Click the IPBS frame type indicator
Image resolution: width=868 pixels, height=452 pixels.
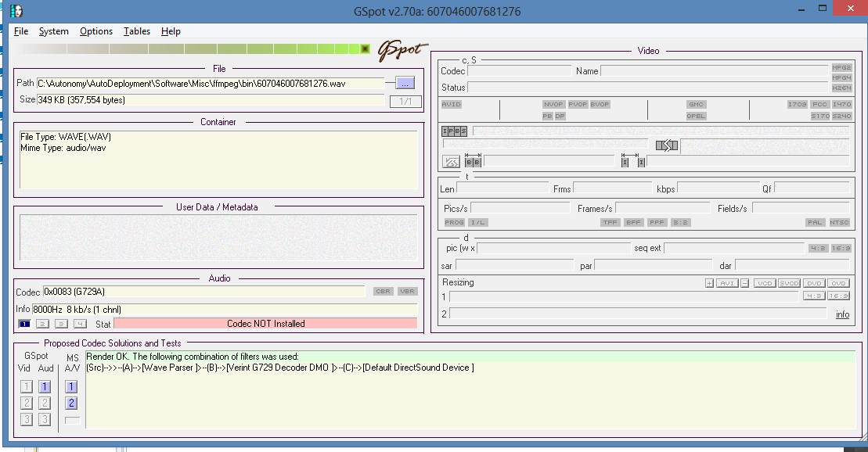pyautogui.click(x=454, y=131)
